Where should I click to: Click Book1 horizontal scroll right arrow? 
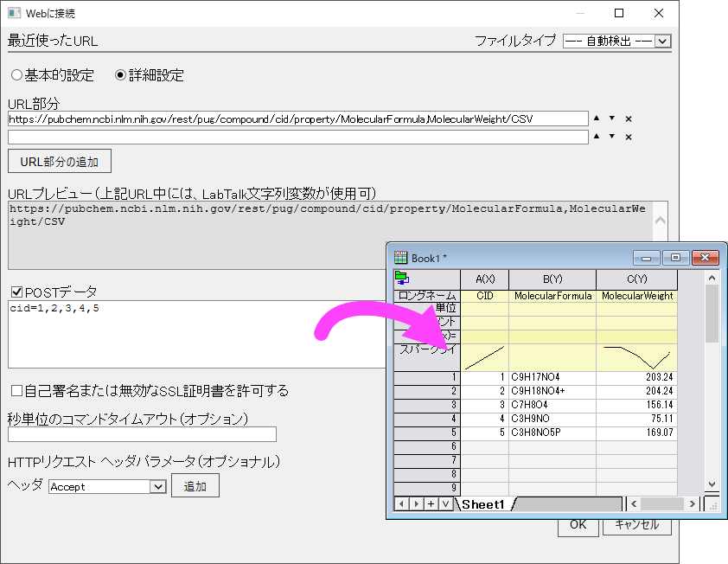[693, 503]
